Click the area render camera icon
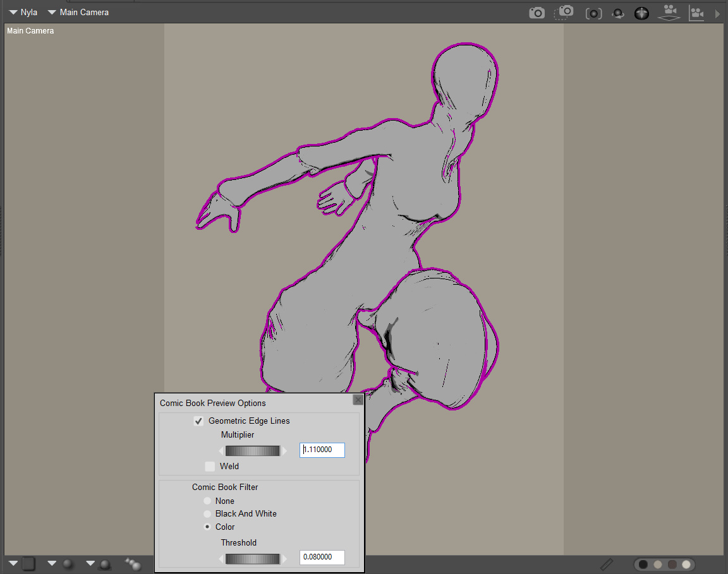This screenshot has width=728, height=574. pyautogui.click(x=565, y=13)
